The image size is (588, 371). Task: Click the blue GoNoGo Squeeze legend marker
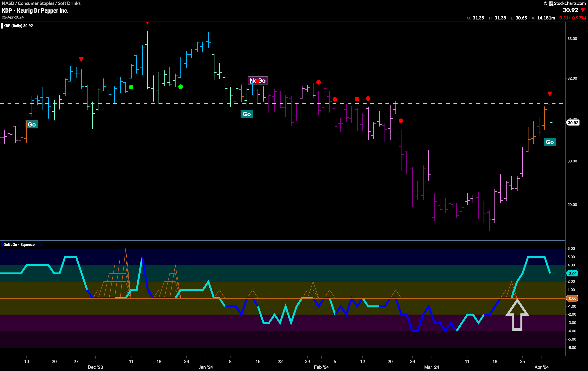click(x=2, y=244)
